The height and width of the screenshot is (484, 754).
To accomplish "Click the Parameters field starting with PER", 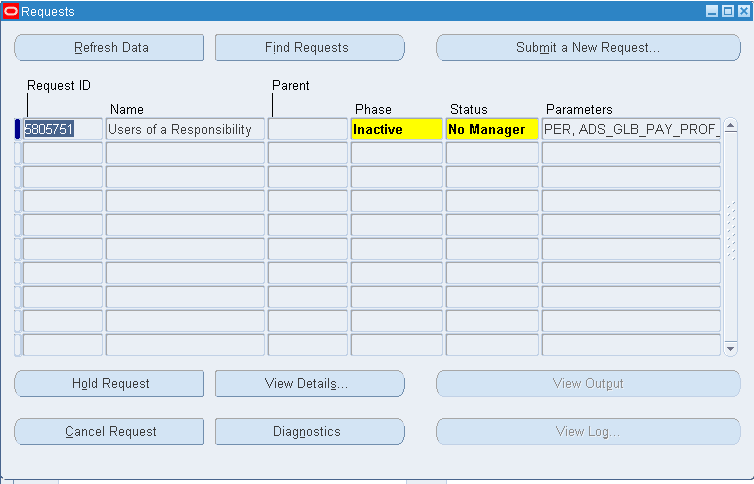I will coord(631,129).
